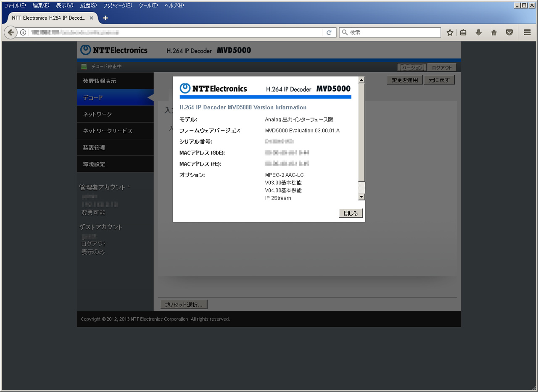Close the version dialog with 閉じる
This screenshot has width=538, height=392.
(x=351, y=213)
